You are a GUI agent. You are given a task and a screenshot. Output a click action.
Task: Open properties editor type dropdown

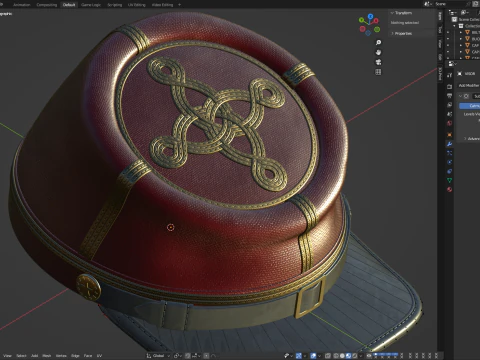pyautogui.click(x=452, y=63)
